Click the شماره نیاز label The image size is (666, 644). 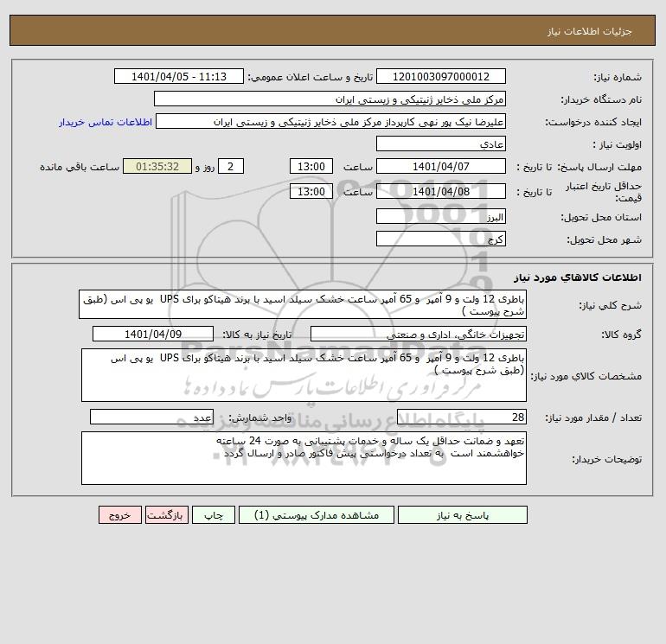[618, 77]
